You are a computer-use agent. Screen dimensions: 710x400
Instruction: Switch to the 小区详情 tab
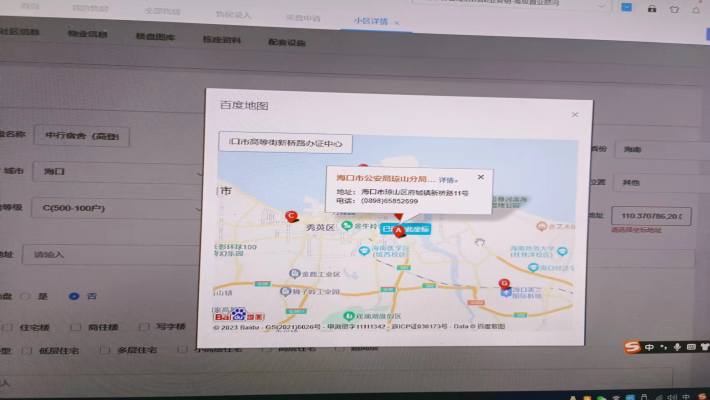point(370,21)
